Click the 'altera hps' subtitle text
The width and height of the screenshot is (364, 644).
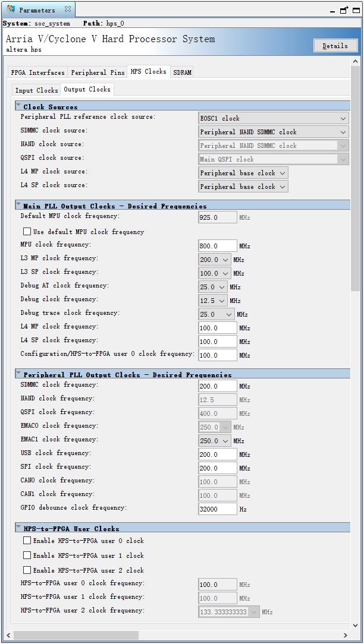[24, 50]
